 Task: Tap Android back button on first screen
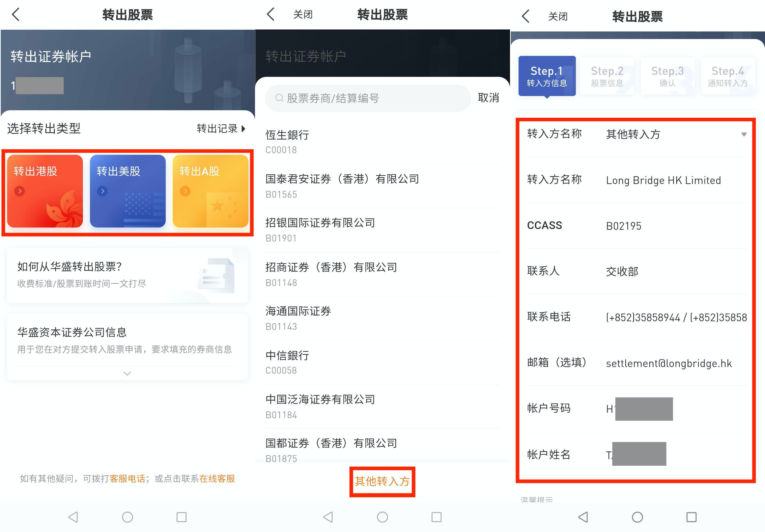(x=73, y=516)
